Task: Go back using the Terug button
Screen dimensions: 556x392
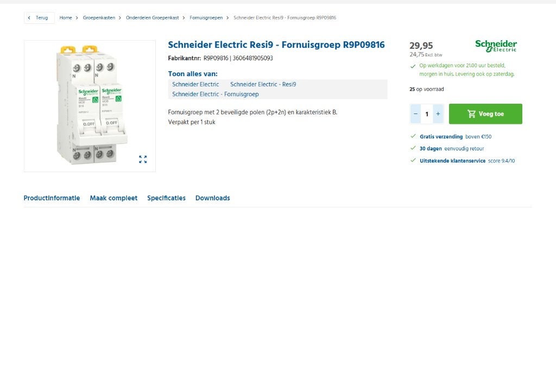Action: tap(39, 18)
